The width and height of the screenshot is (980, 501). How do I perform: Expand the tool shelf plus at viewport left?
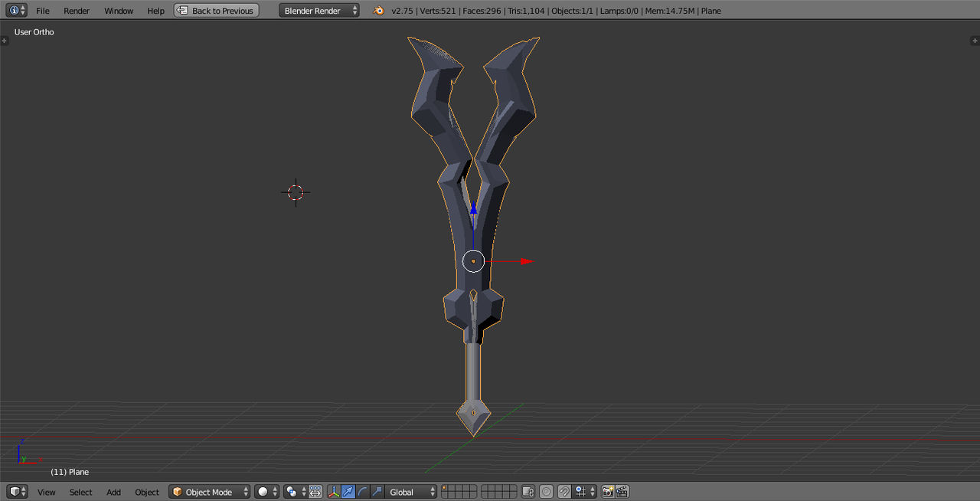5,40
